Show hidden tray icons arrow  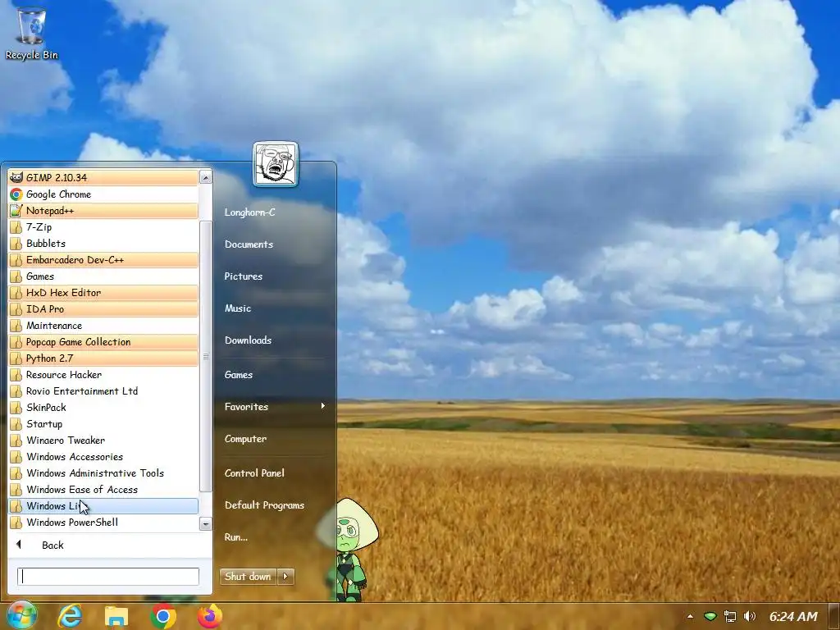click(690, 616)
